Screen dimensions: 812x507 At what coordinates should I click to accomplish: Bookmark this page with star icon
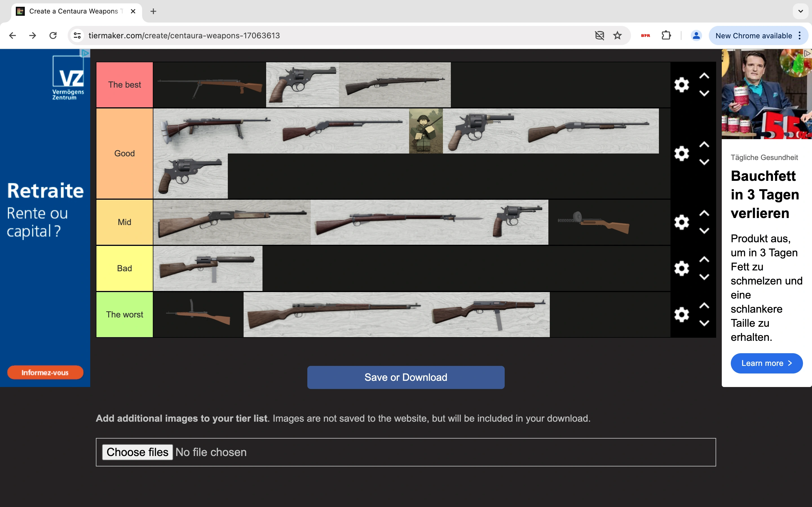(x=617, y=35)
